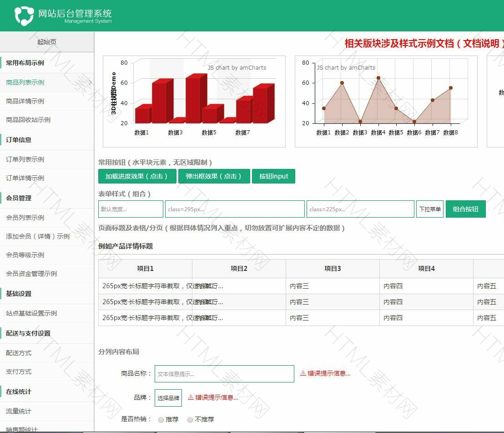This screenshot has width=504, height=433.
Task: Focus the 商品名称 text input
Action: 224,374
